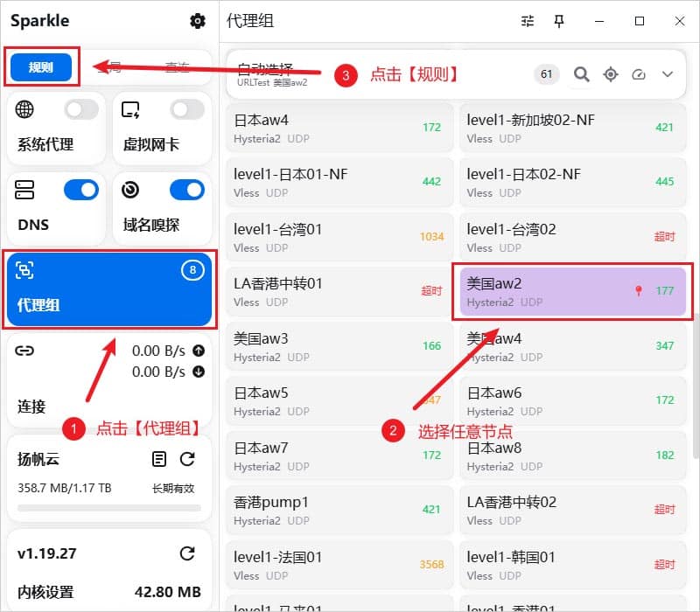
Task: Click the download speed arrow icon
Action: pos(199,372)
